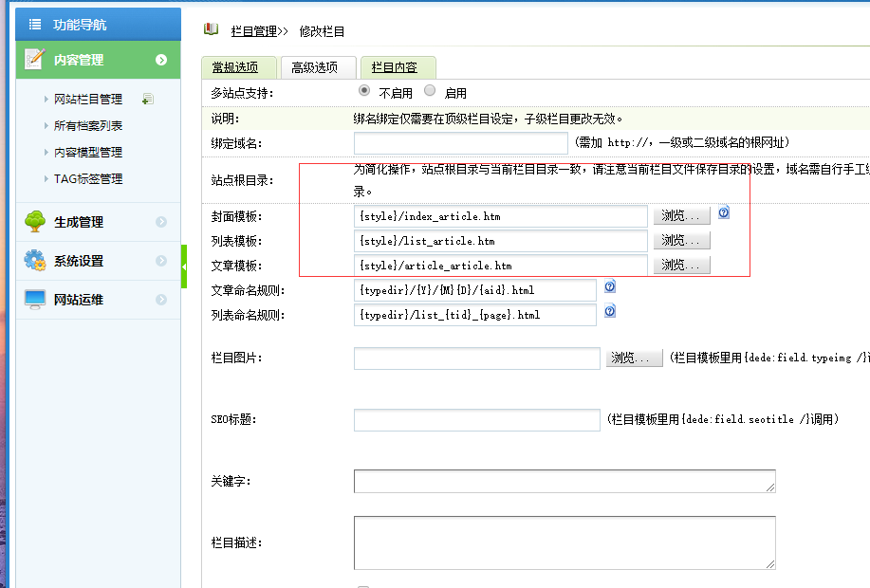The image size is (870, 588).
Task: Click the help icon beside 文章命名规则
Action: pyautogui.click(x=610, y=286)
